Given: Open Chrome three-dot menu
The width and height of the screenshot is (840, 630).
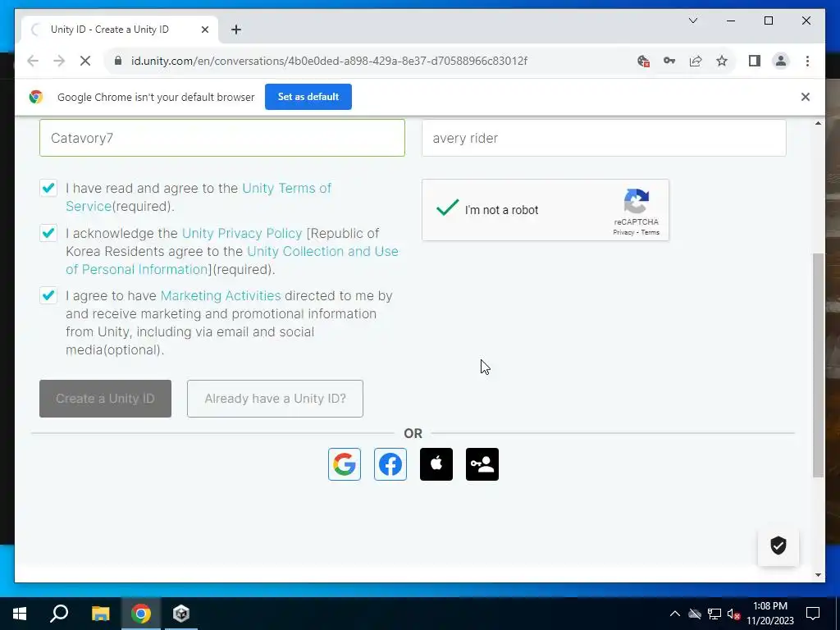Looking at the screenshot, I should (807, 61).
